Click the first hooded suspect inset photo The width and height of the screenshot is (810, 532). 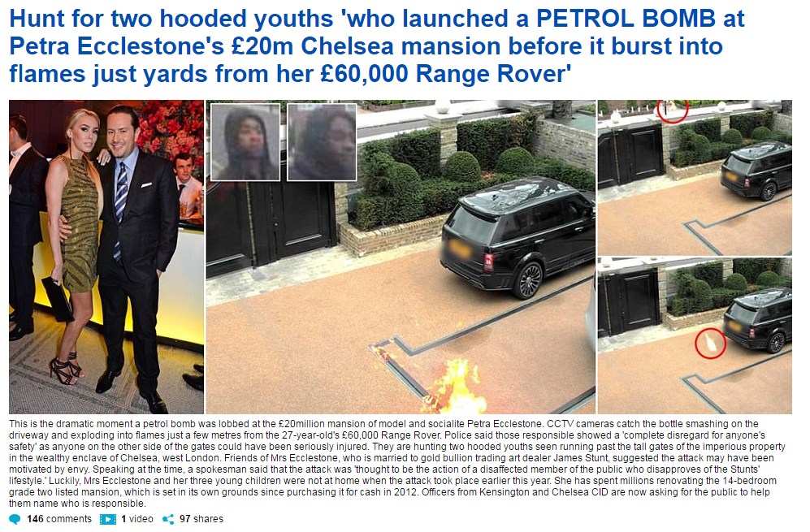coord(245,141)
